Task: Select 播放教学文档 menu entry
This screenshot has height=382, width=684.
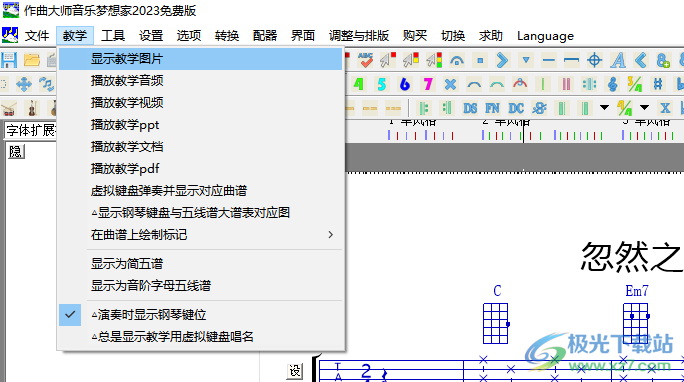Action: click(x=201, y=147)
